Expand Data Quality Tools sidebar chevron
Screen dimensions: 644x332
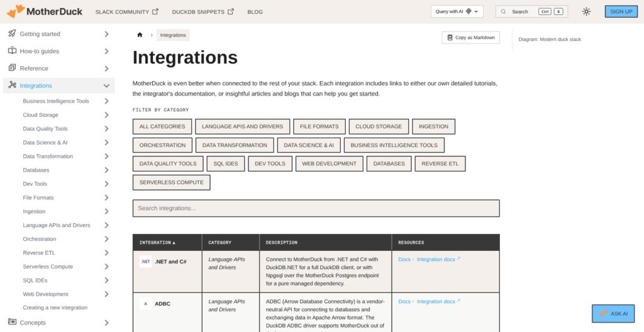click(x=106, y=129)
